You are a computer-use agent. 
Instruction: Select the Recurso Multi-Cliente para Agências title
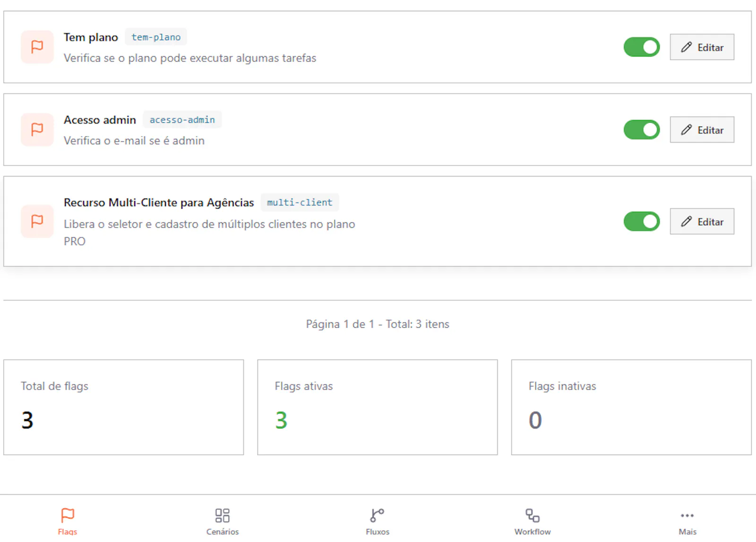point(159,203)
